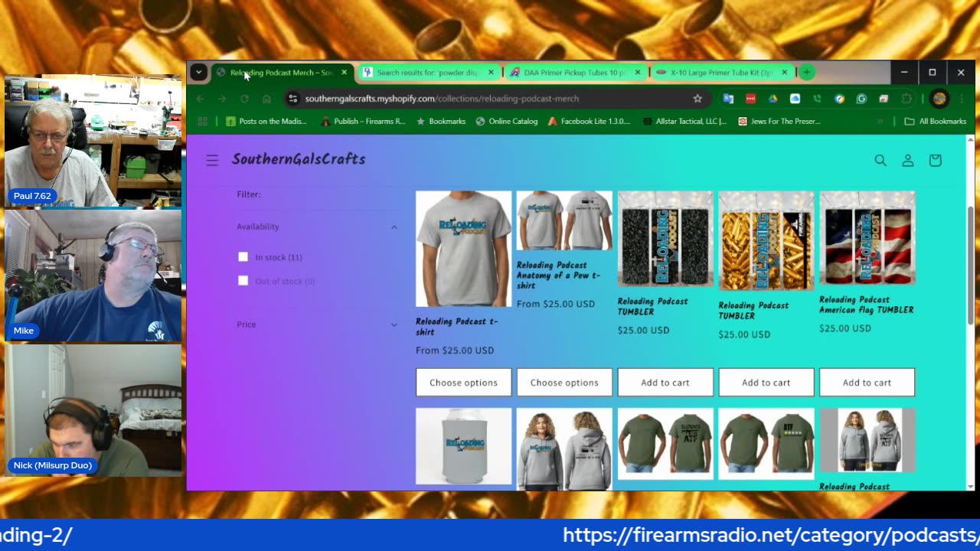The image size is (980, 551).
Task: Open the All Bookmarks folder
Action: [x=935, y=121]
